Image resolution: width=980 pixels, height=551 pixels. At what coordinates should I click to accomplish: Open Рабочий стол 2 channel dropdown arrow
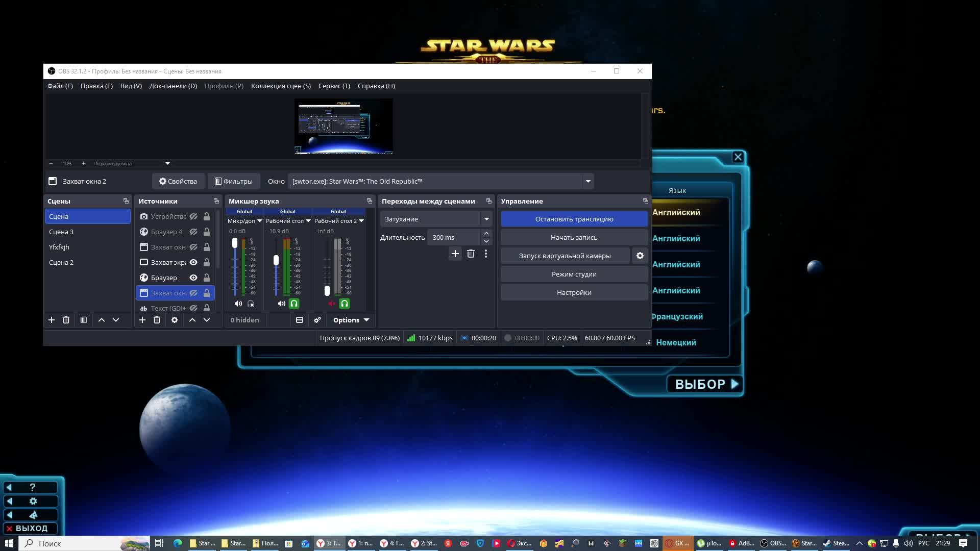pos(361,221)
